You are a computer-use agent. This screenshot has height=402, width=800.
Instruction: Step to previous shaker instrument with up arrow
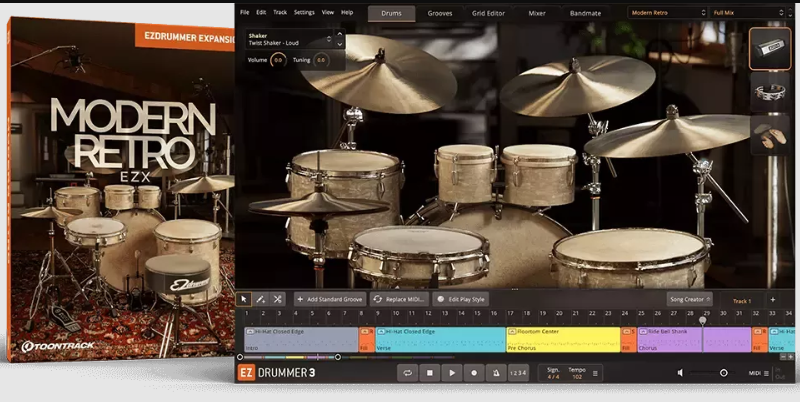click(x=340, y=35)
